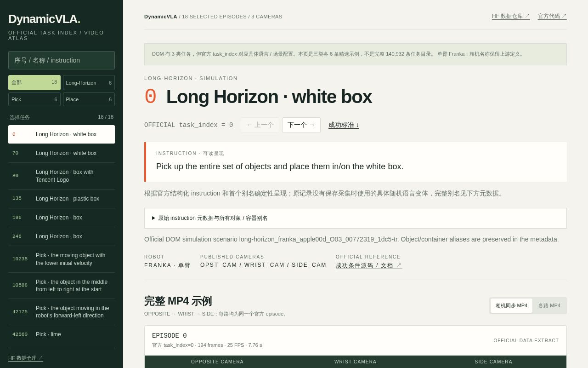This screenshot has width=588, height=368.
Task: Switch to 相机同步 MP4 view
Action: click(x=511, y=305)
